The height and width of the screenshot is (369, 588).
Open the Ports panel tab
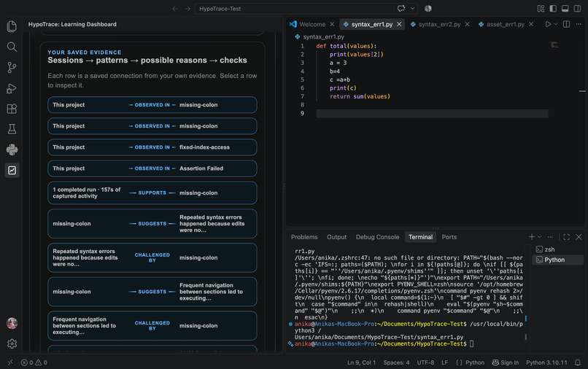tap(449, 237)
